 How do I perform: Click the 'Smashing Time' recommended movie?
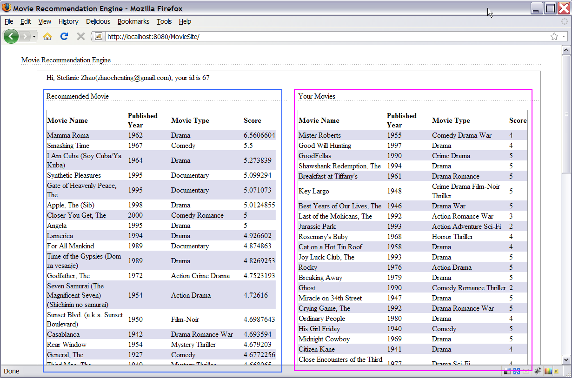pyautogui.click(x=68, y=146)
